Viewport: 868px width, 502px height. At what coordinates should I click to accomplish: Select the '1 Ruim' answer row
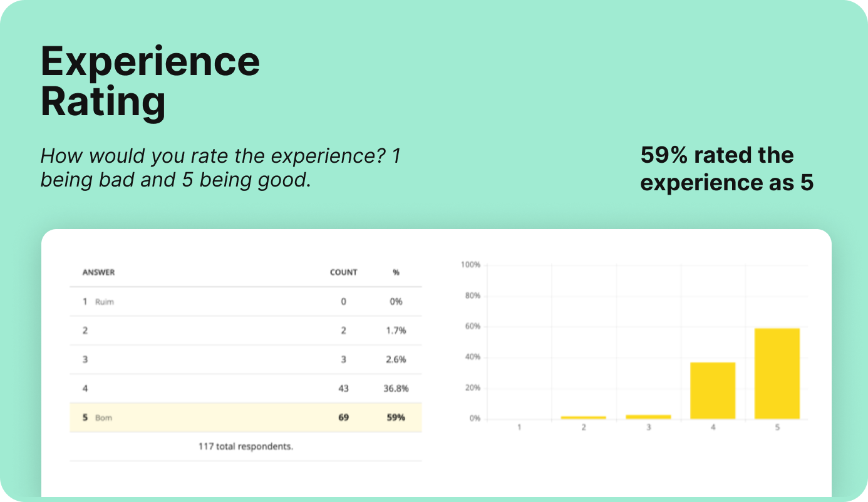(x=245, y=302)
